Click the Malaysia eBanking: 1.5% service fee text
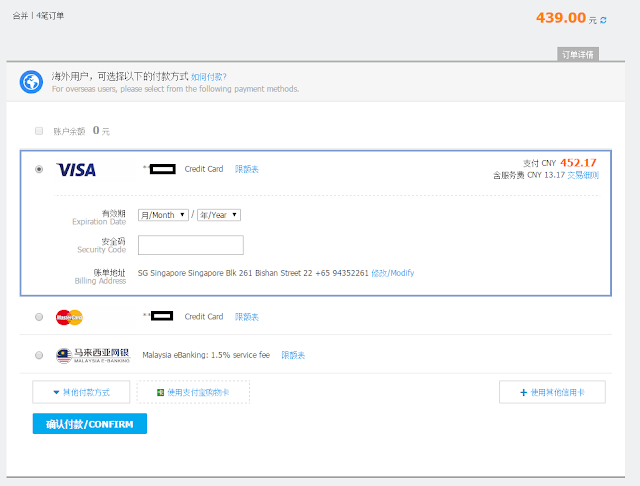This screenshot has width=640, height=486. coord(206,355)
